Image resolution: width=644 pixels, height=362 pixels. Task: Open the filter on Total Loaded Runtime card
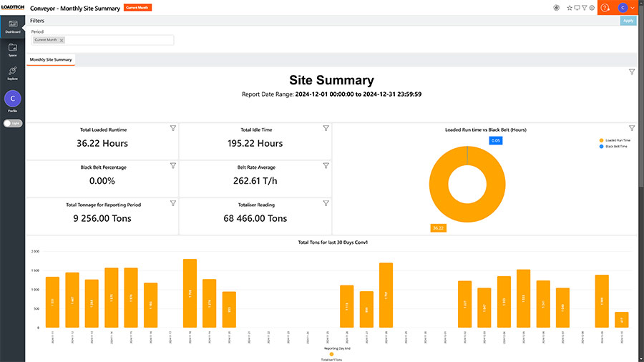[x=172, y=128]
